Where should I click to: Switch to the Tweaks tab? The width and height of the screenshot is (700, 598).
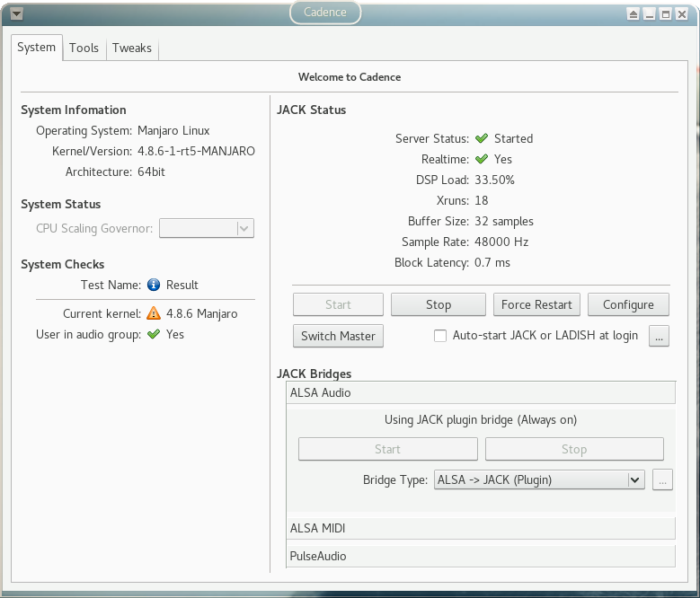pos(132,48)
